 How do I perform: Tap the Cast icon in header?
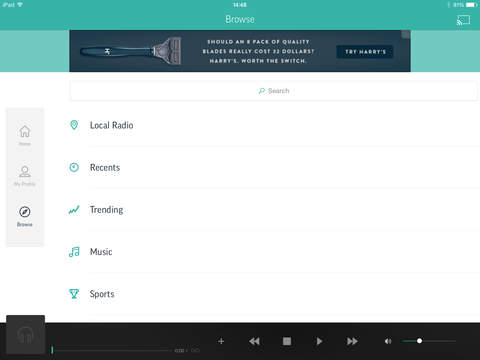pyautogui.click(x=463, y=20)
